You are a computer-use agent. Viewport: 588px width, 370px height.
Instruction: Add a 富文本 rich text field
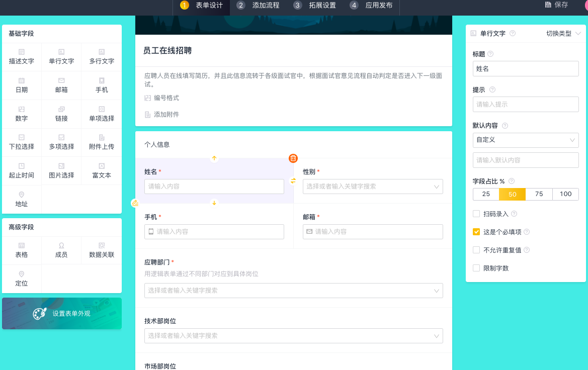click(x=102, y=171)
